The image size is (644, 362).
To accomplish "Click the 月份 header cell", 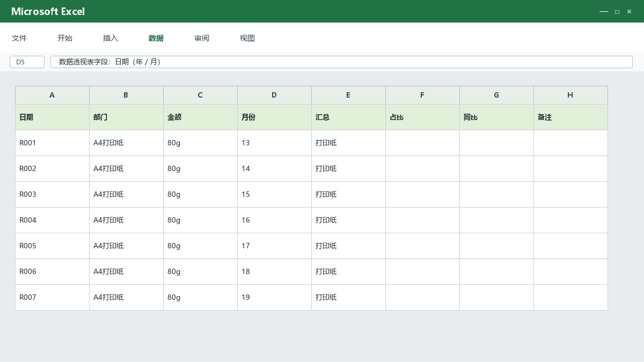I will point(274,117).
